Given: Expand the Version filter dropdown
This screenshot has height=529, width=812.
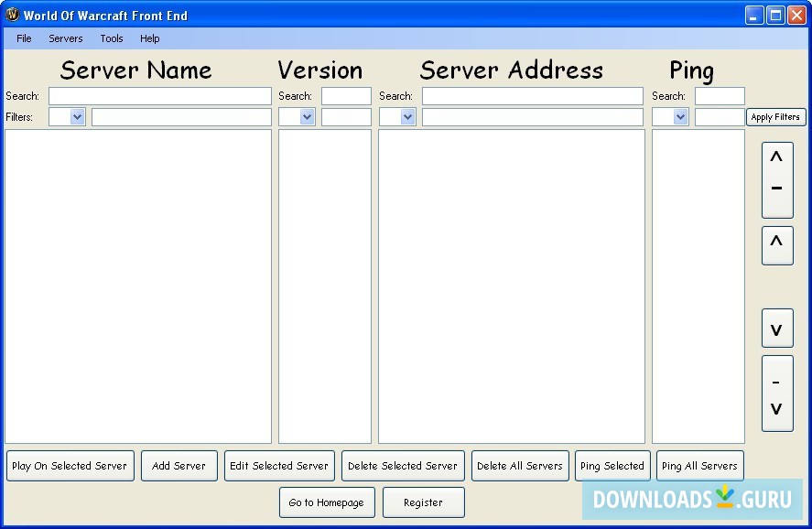Looking at the screenshot, I should tap(307, 117).
